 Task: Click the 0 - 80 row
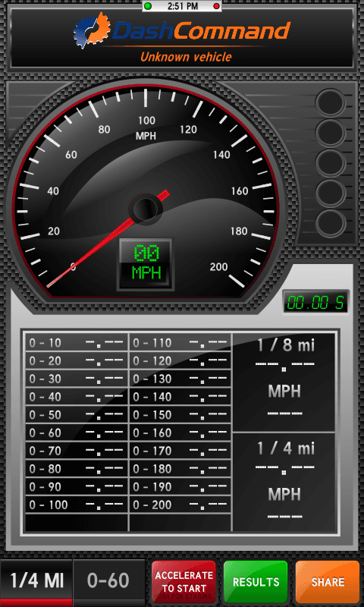click(76, 469)
